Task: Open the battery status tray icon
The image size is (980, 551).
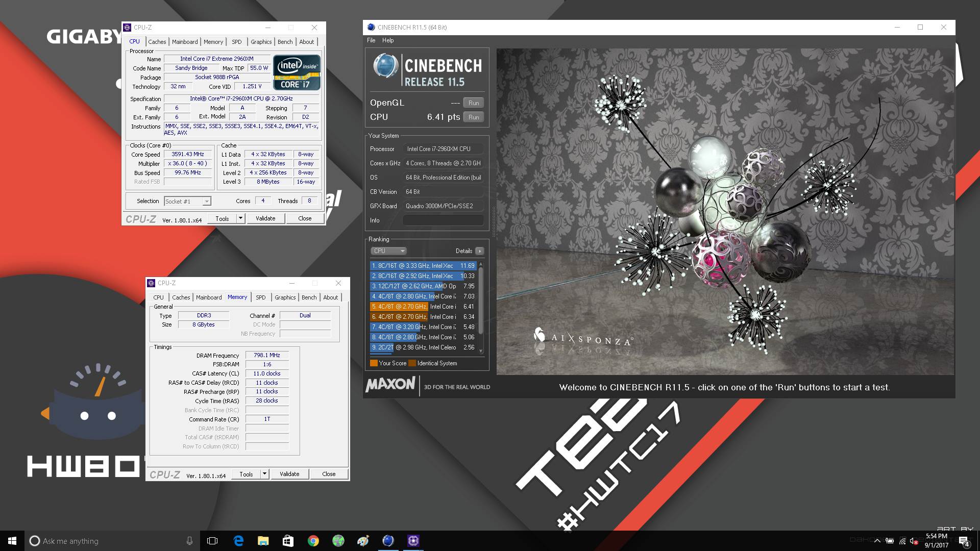Action: click(x=890, y=541)
